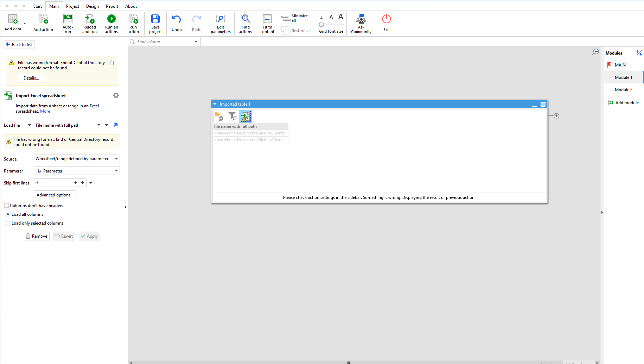
Task: Run all actions with green play icon
Action: click(x=111, y=19)
